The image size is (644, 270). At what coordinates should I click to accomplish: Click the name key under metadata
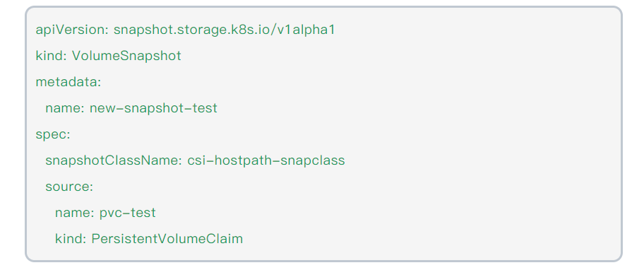(x=65, y=108)
